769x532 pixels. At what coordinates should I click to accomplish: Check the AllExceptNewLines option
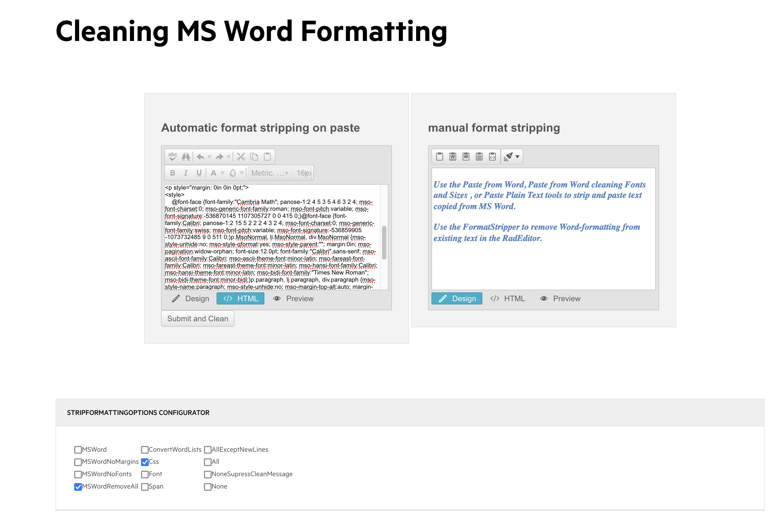(207, 450)
